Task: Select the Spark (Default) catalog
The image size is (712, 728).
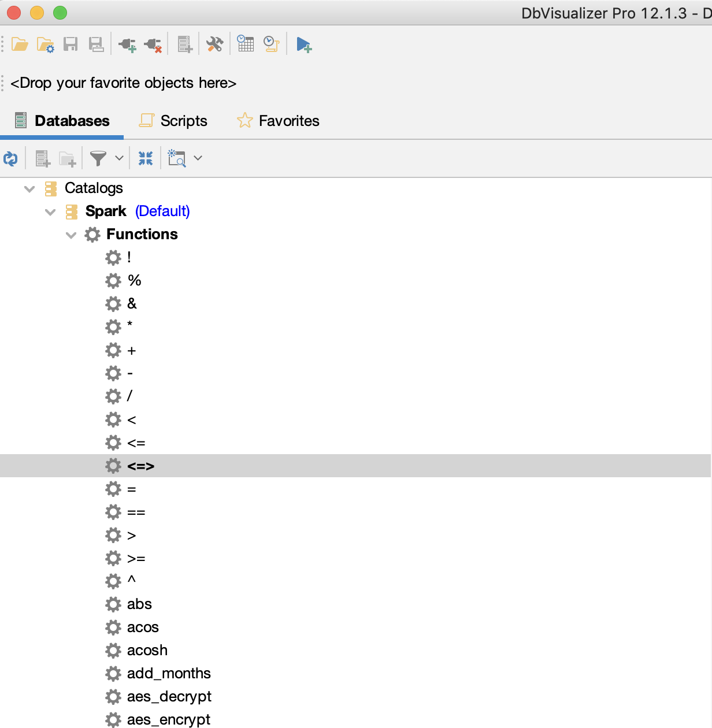Action: (138, 211)
